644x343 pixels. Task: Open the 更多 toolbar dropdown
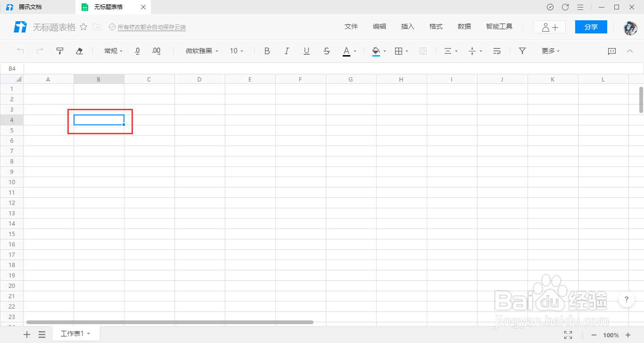[551, 51]
